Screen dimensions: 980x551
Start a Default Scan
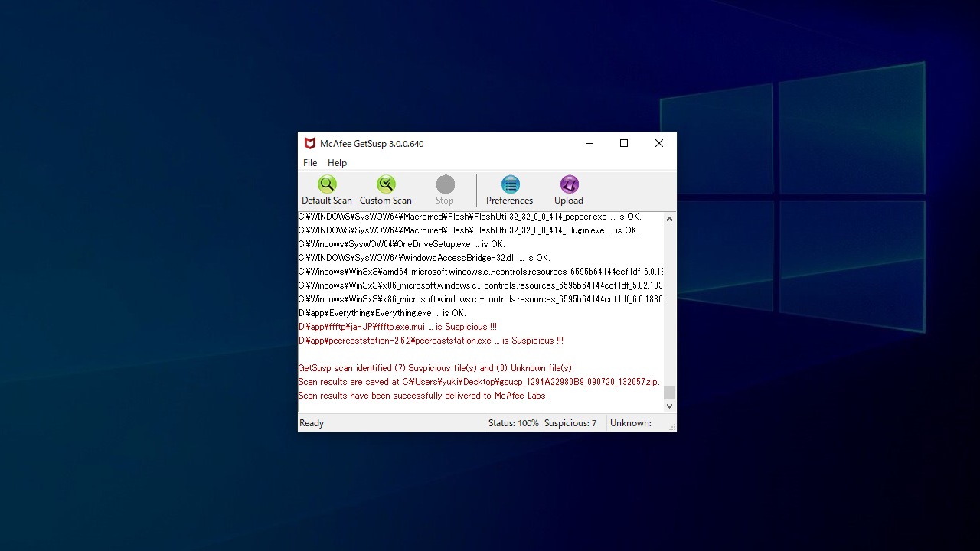327,191
